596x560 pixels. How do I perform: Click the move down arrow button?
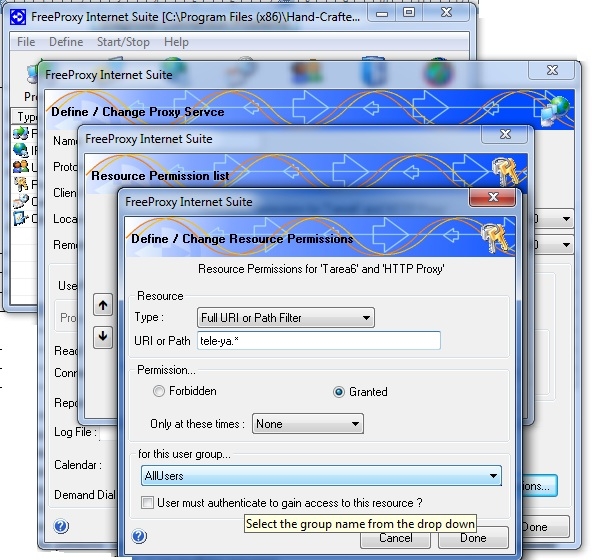click(x=103, y=337)
